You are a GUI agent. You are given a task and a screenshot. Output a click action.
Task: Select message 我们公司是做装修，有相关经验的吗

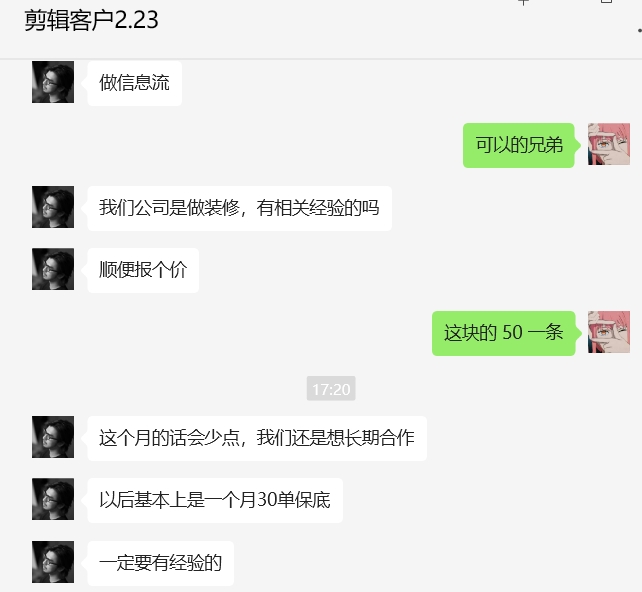click(x=240, y=208)
